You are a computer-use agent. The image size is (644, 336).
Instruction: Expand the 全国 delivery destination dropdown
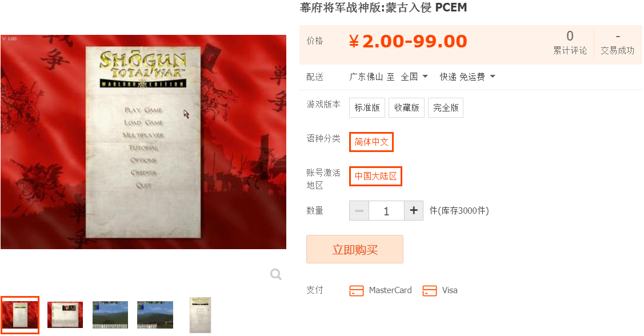coord(414,77)
